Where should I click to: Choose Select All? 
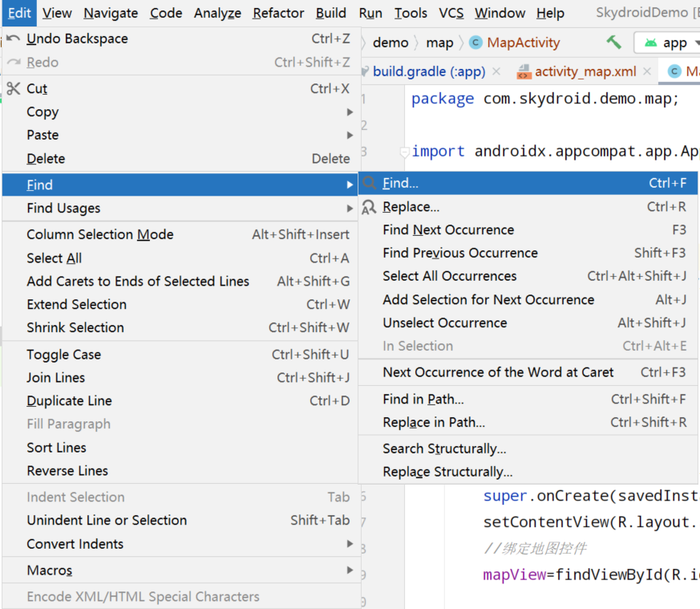(x=180, y=258)
